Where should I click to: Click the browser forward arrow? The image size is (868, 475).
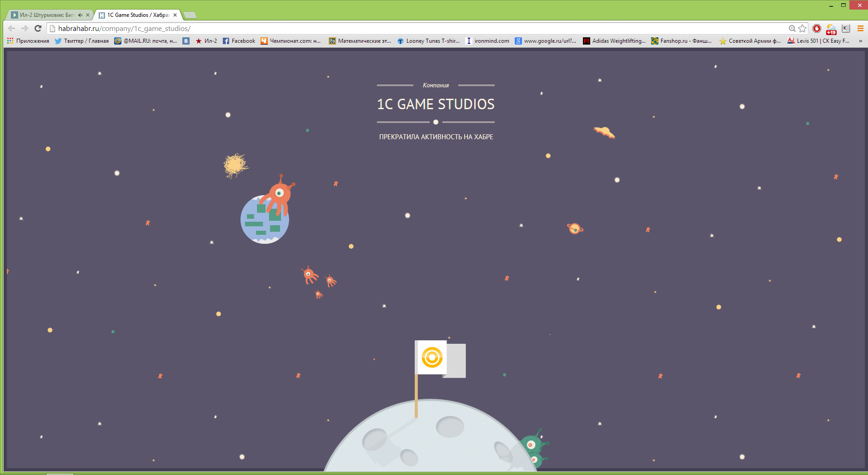click(x=25, y=28)
